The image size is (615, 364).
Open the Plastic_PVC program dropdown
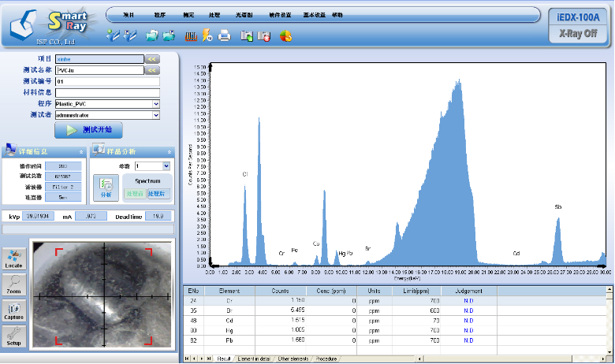tap(155, 103)
